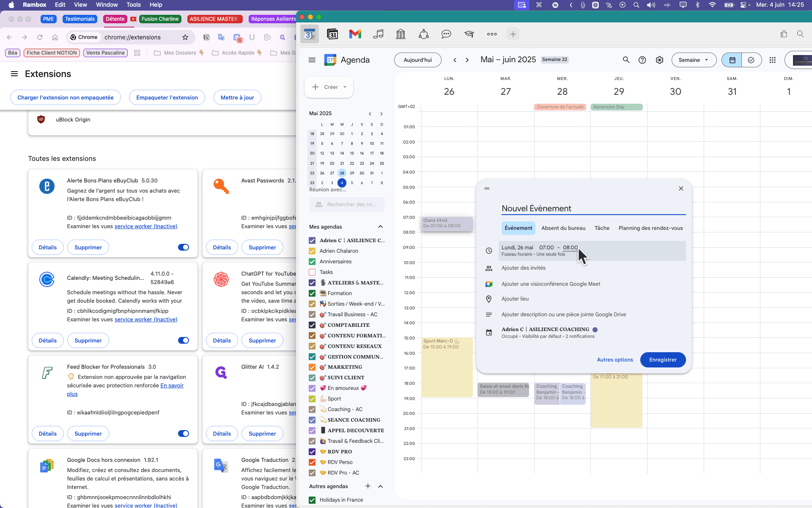Image resolution: width=812 pixels, height=508 pixels.
Task: Show previous month in mini calendar
Action: (370, 114)
